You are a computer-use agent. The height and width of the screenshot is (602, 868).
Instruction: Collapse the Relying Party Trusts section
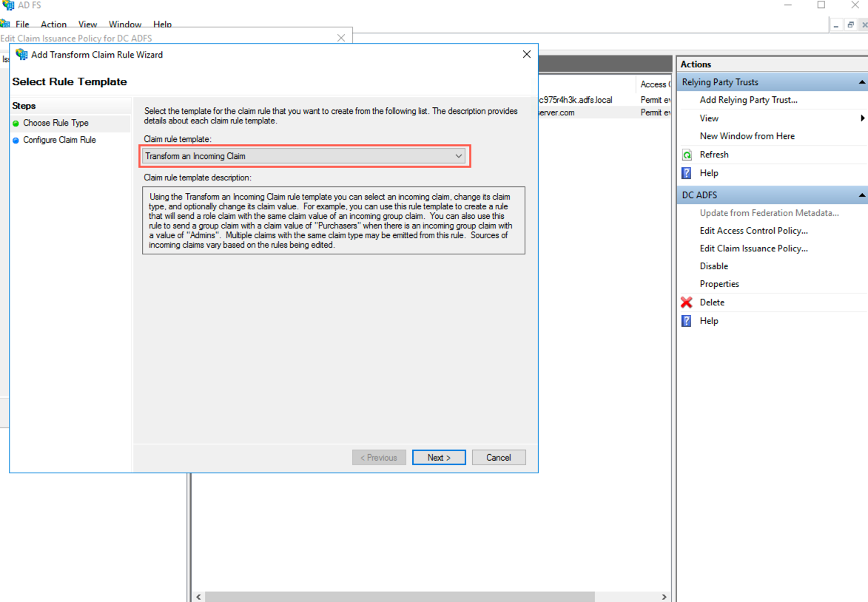(x=861, y=81)
